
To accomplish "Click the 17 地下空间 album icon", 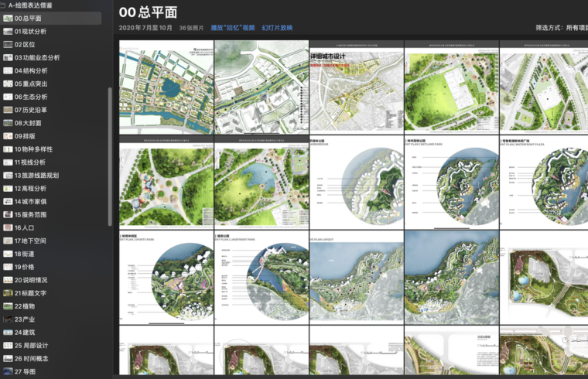I will (8, 241).
